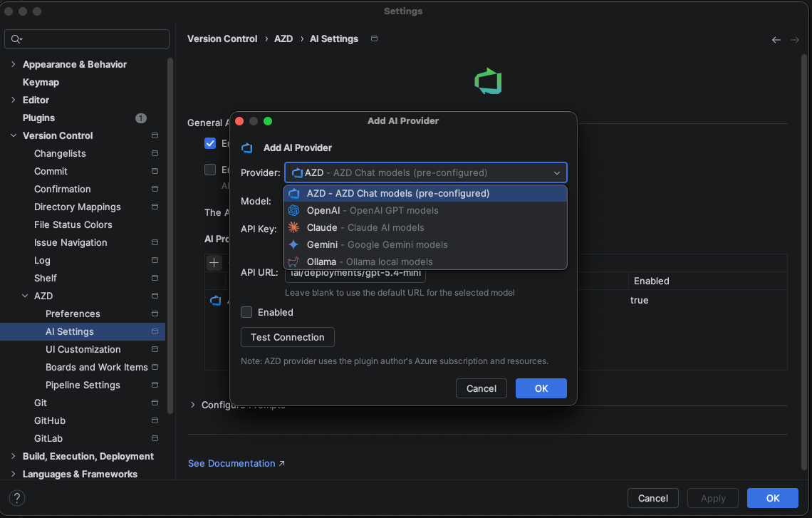Viewport: 812px width, 518px height.
Task: Click project-level icon next to AI Settings breadcrumb
Action: tap(375, 39)
